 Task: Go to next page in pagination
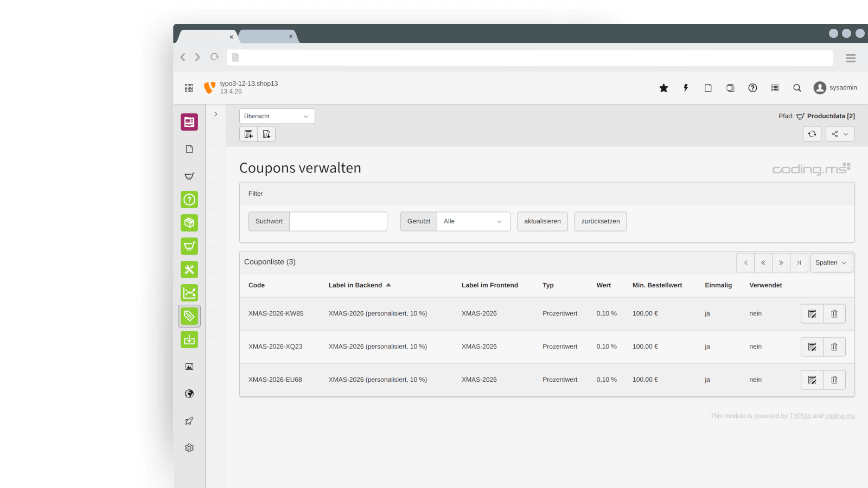pyautogui.click(x=781, y=262)
